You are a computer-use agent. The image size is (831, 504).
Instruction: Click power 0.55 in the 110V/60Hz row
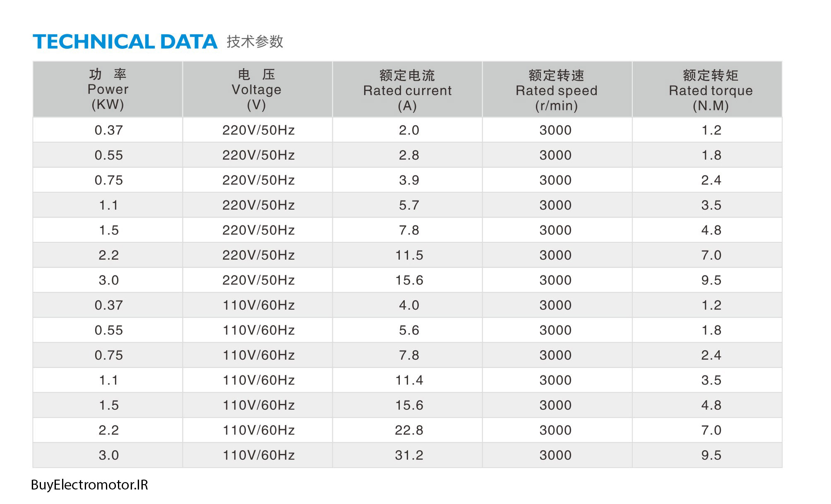(108, 330)
